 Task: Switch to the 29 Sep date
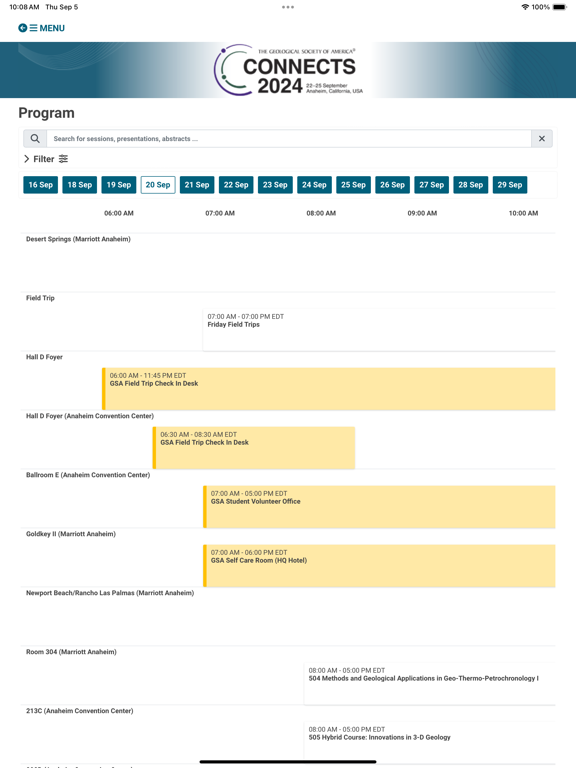[510, 185]
